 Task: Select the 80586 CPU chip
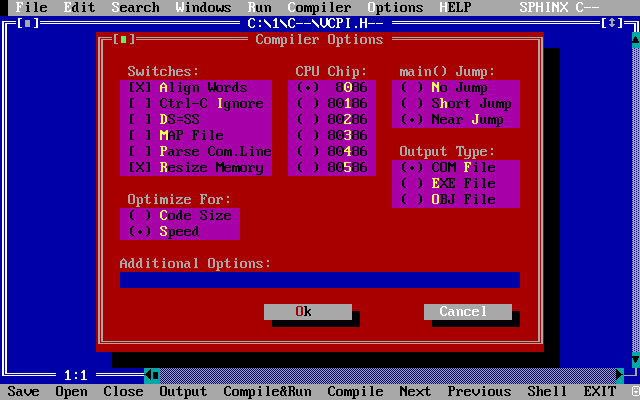point(332,168)
